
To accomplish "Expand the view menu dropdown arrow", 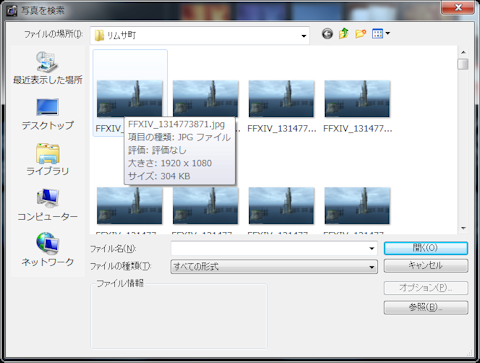I will (388, 33).
